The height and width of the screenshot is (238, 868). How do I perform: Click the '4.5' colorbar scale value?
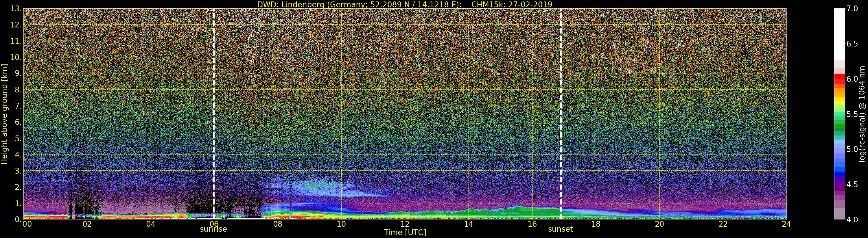coord(852,184)
